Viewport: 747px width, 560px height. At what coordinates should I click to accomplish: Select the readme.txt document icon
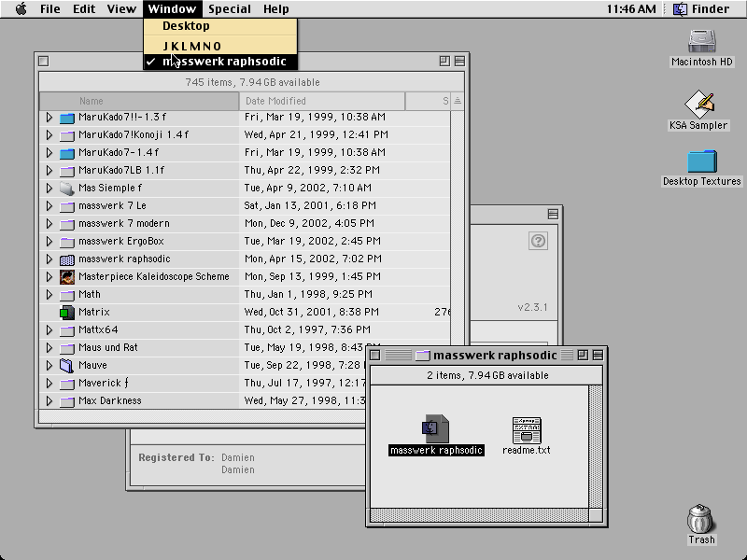pyautogui.click(x=527, y=429)
